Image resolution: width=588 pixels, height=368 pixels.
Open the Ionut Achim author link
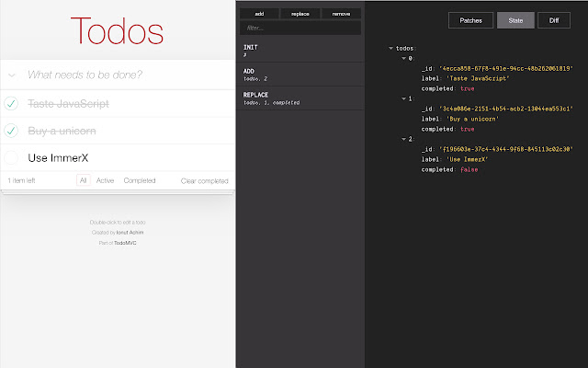(x=130, y=233)
